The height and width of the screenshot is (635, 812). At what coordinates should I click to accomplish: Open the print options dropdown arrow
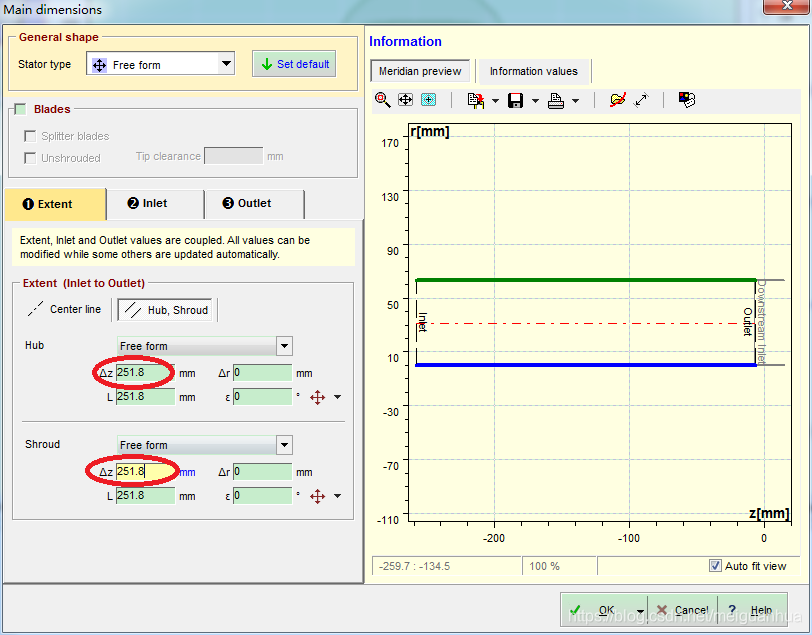coord(575,100)
